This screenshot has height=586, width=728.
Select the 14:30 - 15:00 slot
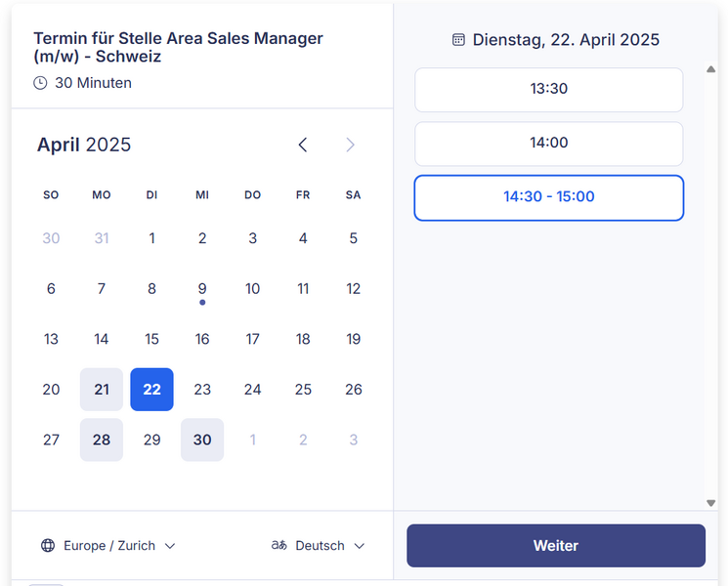pos(548,197)
